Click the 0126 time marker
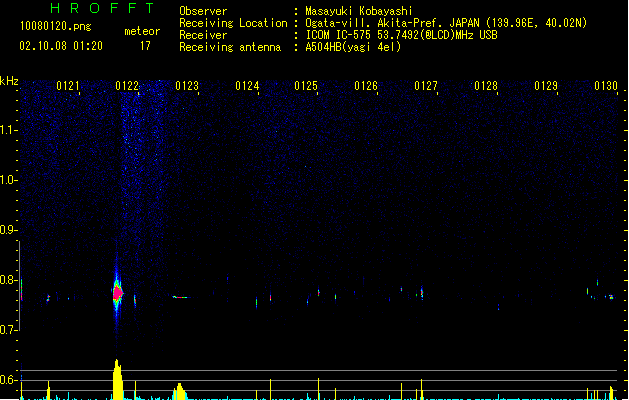This screenshot has height=400, width=629. click(366, 86)
